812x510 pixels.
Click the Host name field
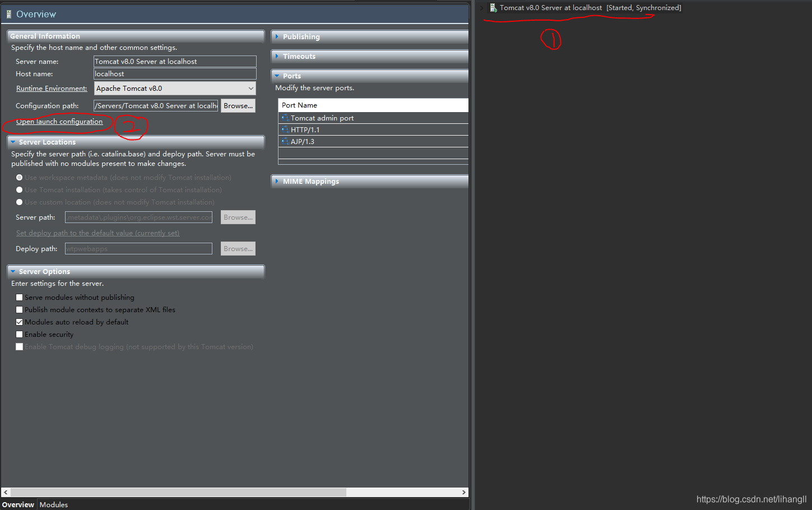click(175, 74)
